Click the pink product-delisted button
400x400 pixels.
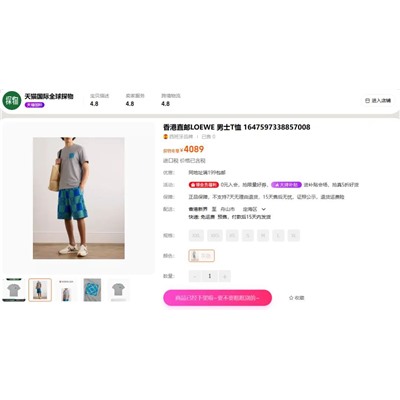(217, 298)
